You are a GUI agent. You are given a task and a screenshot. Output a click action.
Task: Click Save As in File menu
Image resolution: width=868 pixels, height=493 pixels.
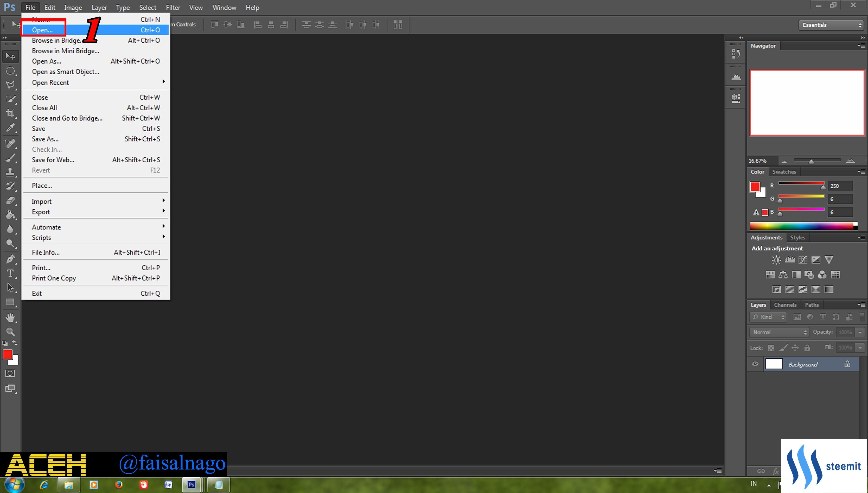tap(45, 139)
